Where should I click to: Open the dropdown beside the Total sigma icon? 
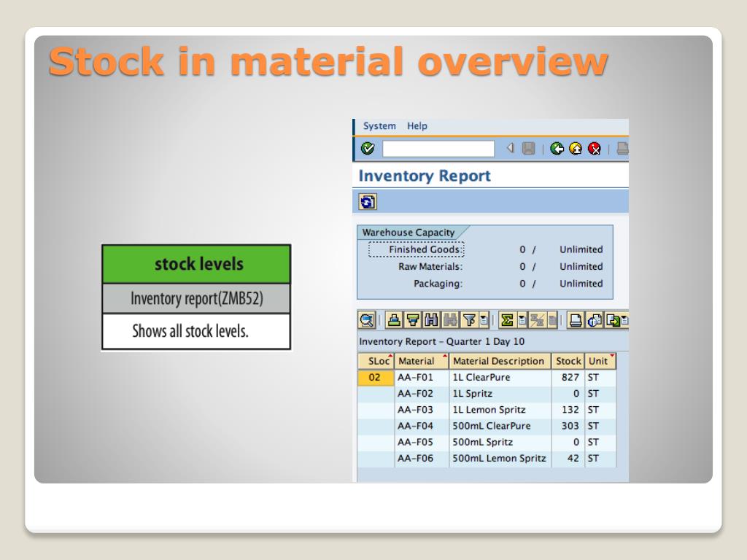pos(522,320)
